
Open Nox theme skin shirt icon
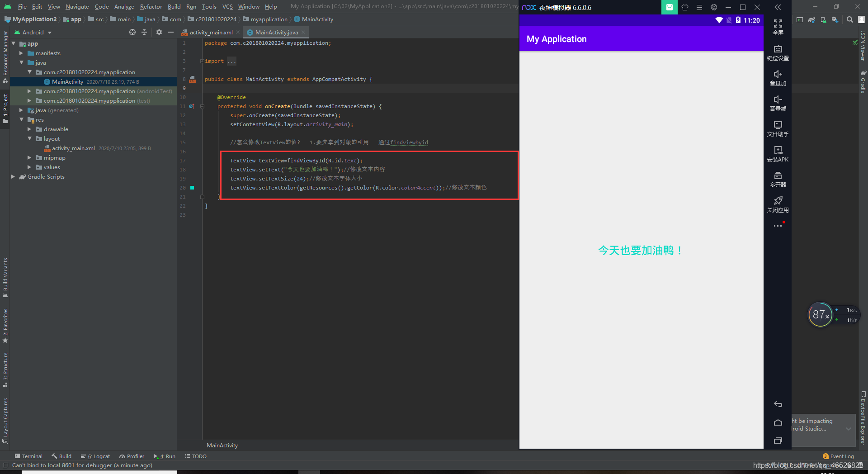[685, 7]
